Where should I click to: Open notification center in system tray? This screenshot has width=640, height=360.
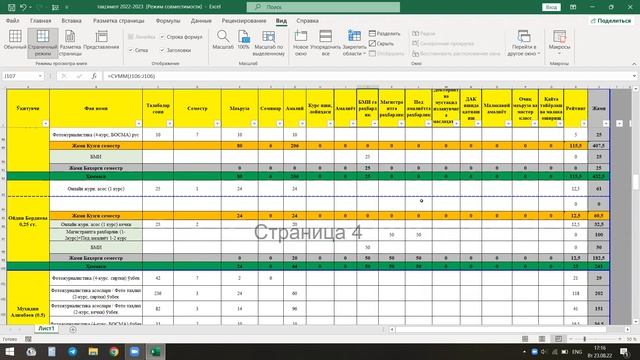pos(624,351)
